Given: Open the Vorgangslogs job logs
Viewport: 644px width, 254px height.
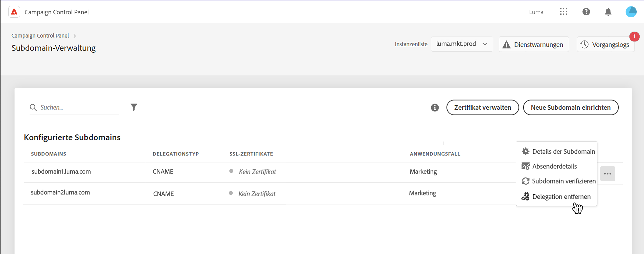Looking at the screenshot, I should click(x=606, y=44).
